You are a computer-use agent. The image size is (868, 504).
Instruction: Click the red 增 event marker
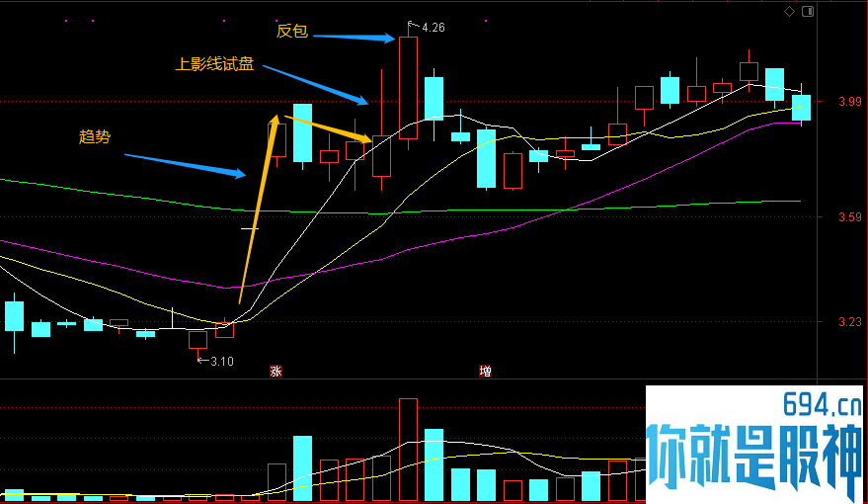[x=486, y=371]
